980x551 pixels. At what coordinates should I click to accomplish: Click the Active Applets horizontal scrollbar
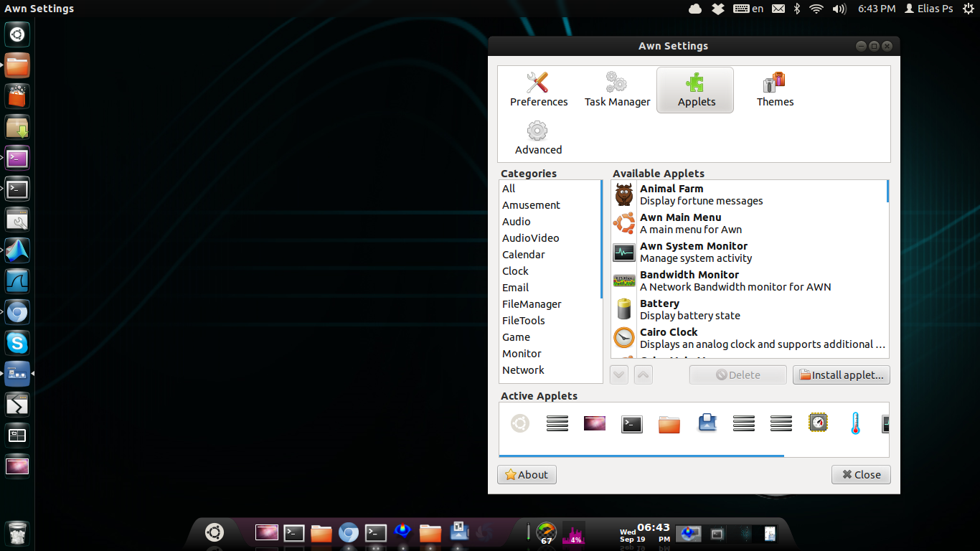641,455
